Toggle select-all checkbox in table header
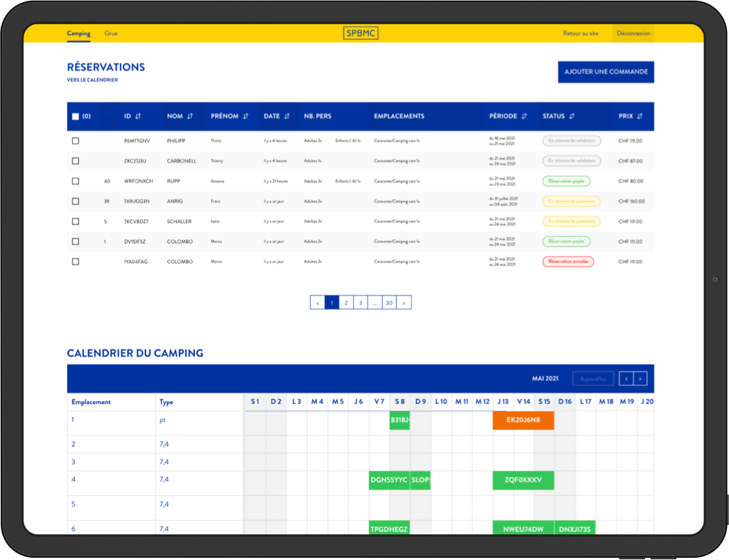This screenshot has height=560, width=729. tap(76, 117)
